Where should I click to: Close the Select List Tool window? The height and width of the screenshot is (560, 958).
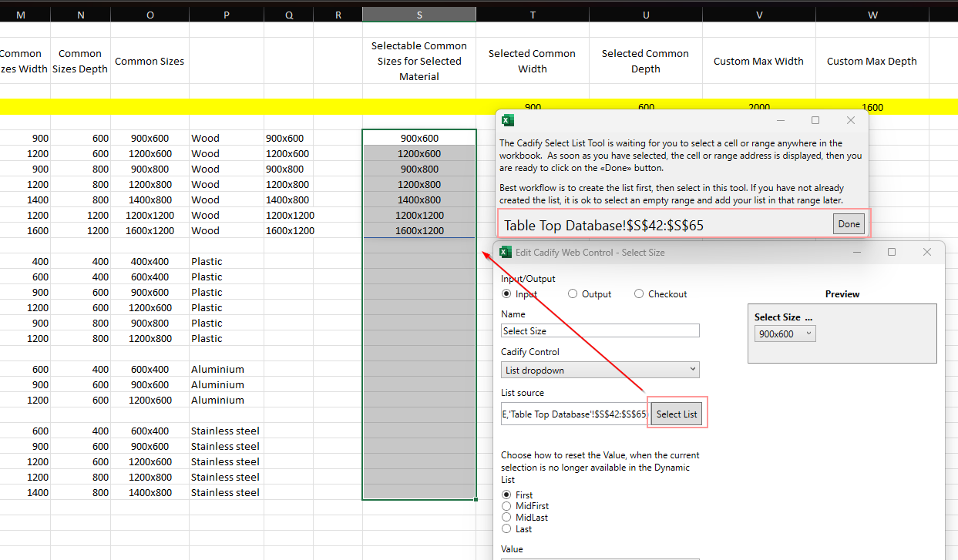point(851,120)
